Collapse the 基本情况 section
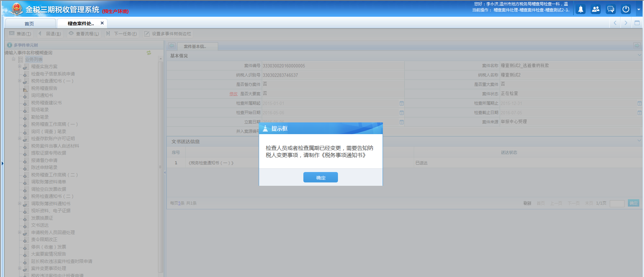Screen dimensions: 644x277 (639, 55)
